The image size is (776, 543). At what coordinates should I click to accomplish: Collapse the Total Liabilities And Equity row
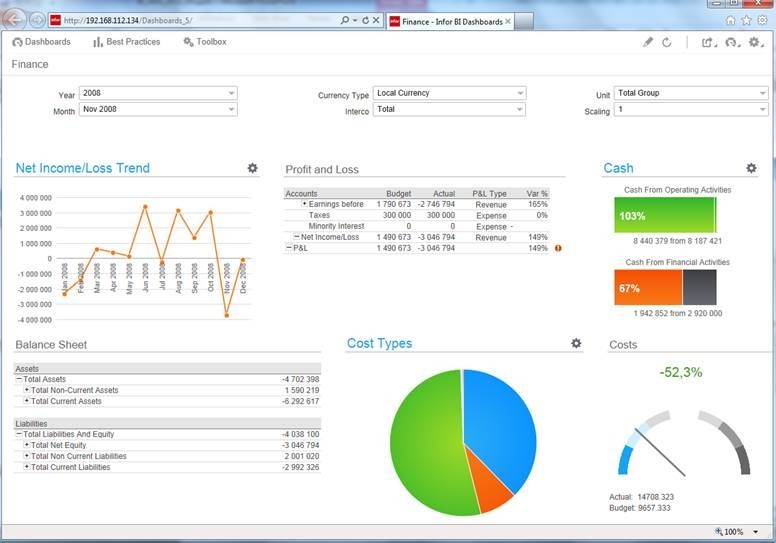click(x=19, y=434)
